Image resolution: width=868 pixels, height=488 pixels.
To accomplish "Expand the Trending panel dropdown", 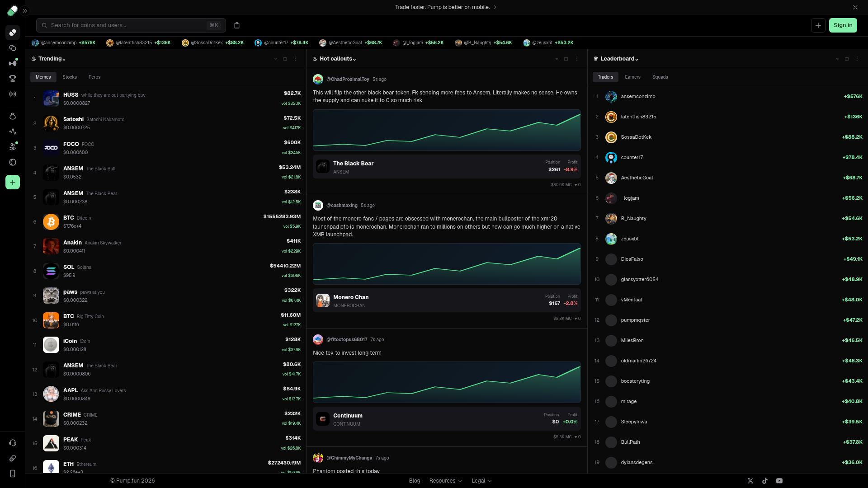I will [x=52, y=59].
